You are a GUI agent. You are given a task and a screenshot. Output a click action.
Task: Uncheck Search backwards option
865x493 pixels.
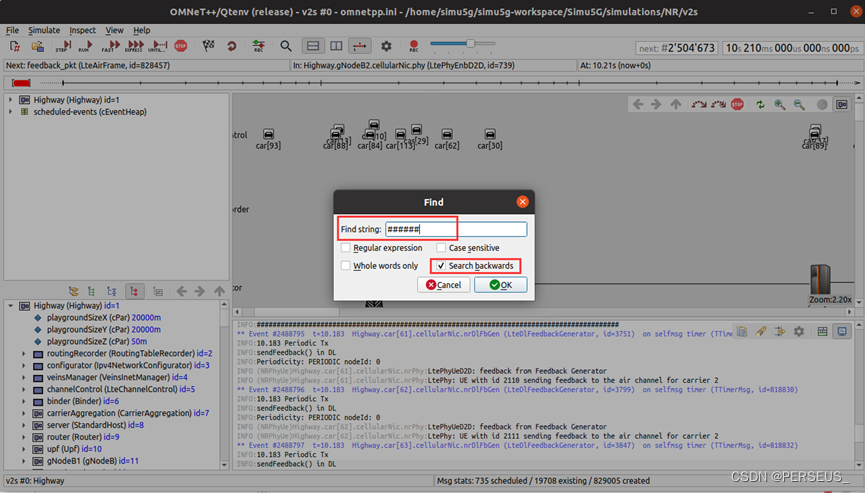441,265
